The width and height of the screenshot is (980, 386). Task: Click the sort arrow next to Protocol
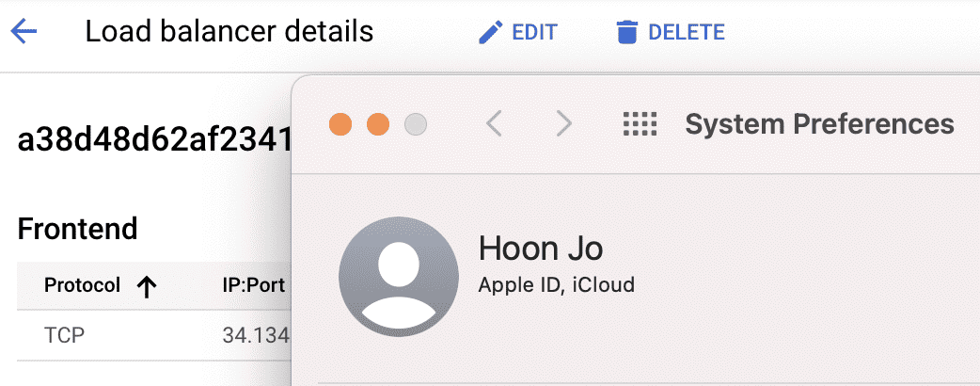(x=147, y=287)
